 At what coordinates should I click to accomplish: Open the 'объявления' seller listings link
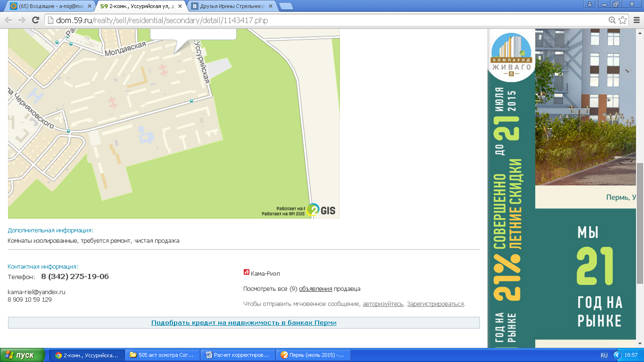point(315,289)
